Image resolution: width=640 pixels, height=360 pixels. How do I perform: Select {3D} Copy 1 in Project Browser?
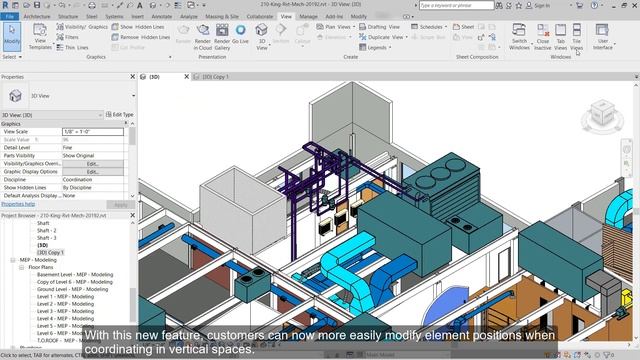coord(51,253)
